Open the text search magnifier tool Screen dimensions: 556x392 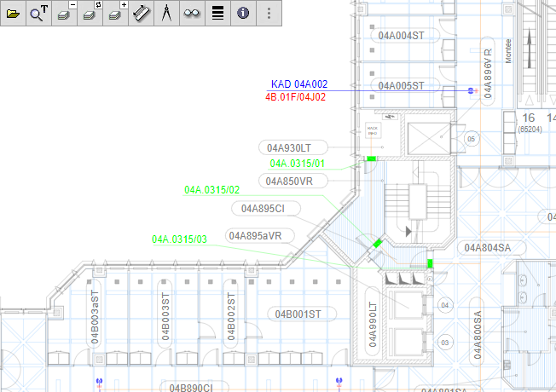coord(38,14)
